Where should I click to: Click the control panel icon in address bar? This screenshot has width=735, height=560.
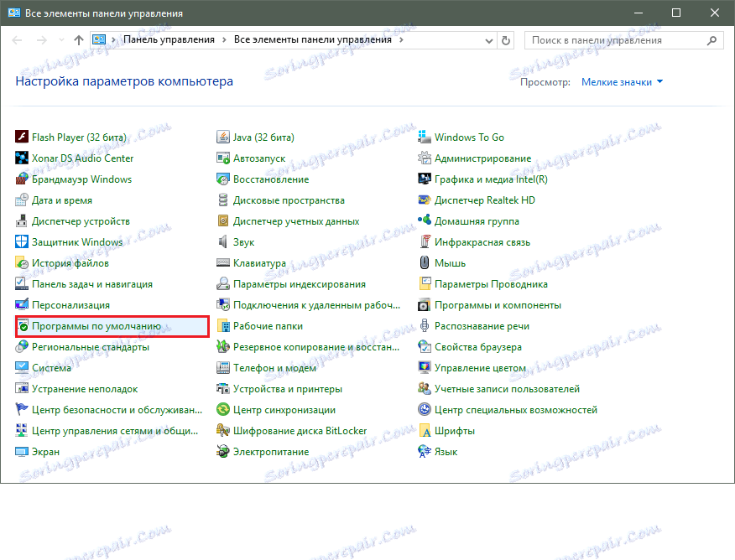click(99, 39)
